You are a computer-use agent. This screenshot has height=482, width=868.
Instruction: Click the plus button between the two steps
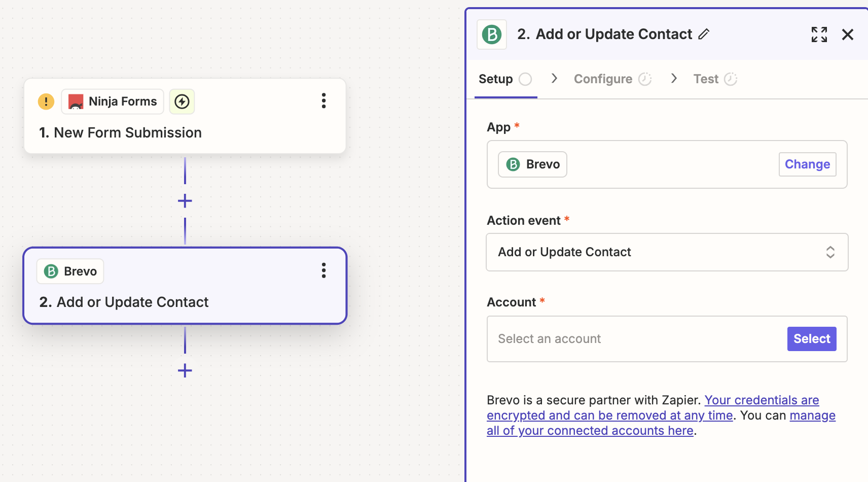[185, 200]
